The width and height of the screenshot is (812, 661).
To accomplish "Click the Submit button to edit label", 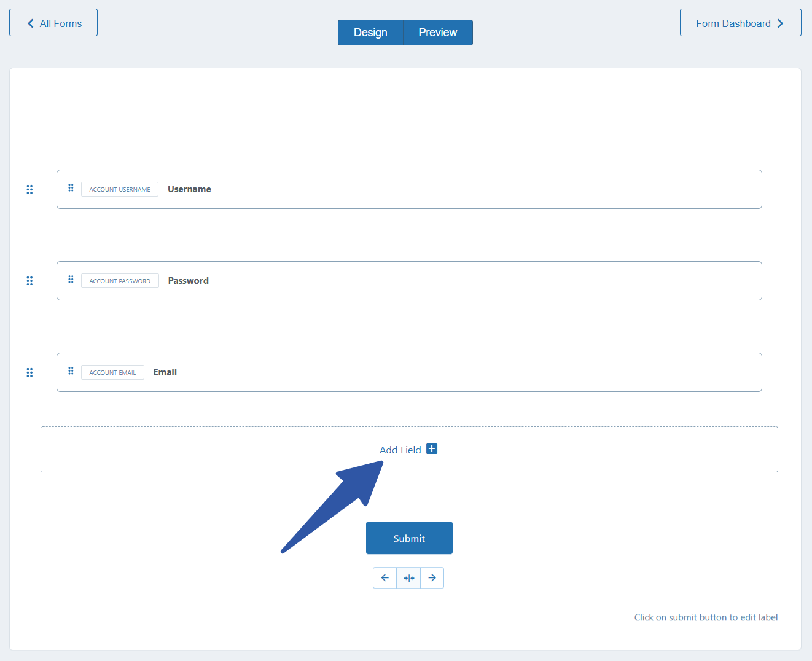I will tap(409, 538).
